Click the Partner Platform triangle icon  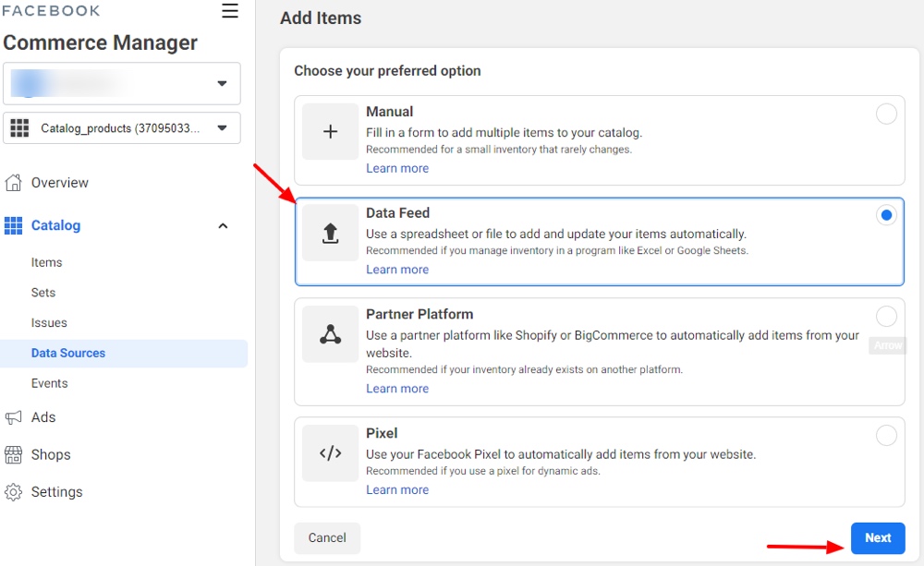tap(330, 334)
